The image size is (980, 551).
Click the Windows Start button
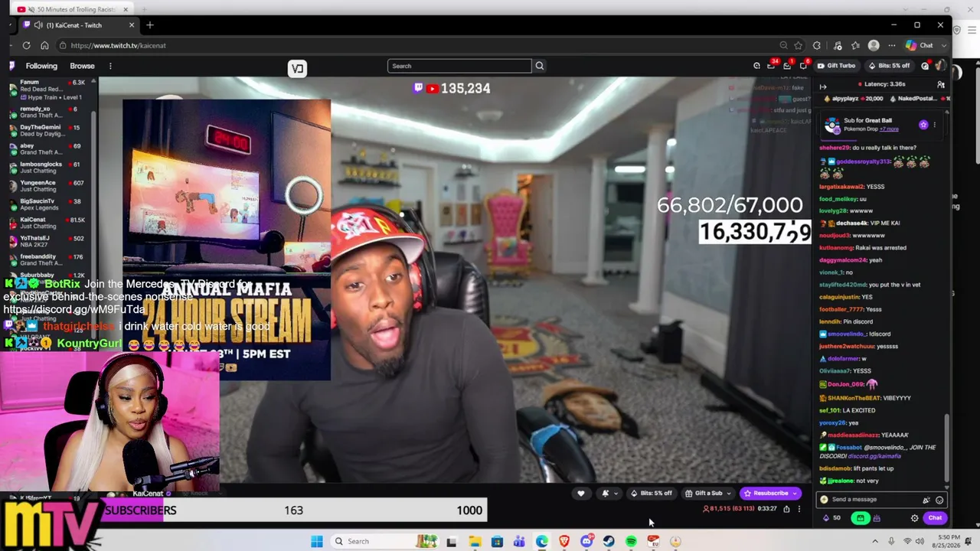coord(317,541)
